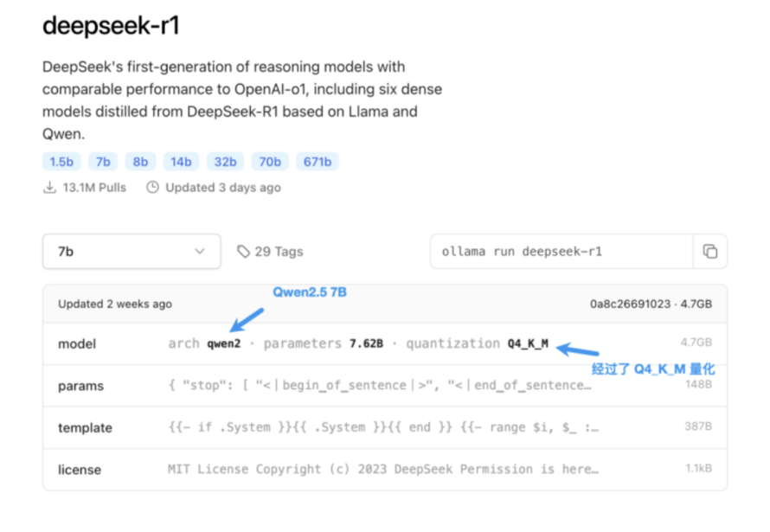This screenshot has width=770, height=532.
Task: Copy the ollama run command
Action: 709,252
